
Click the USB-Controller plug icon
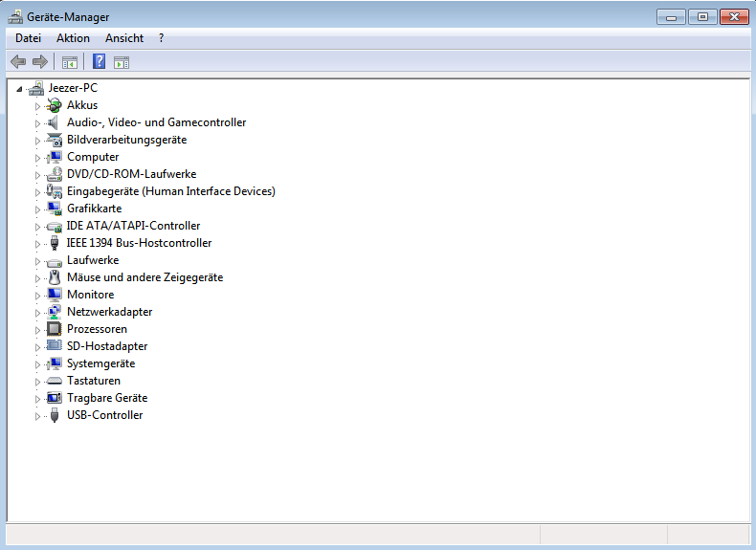click(x=55, y=415)
